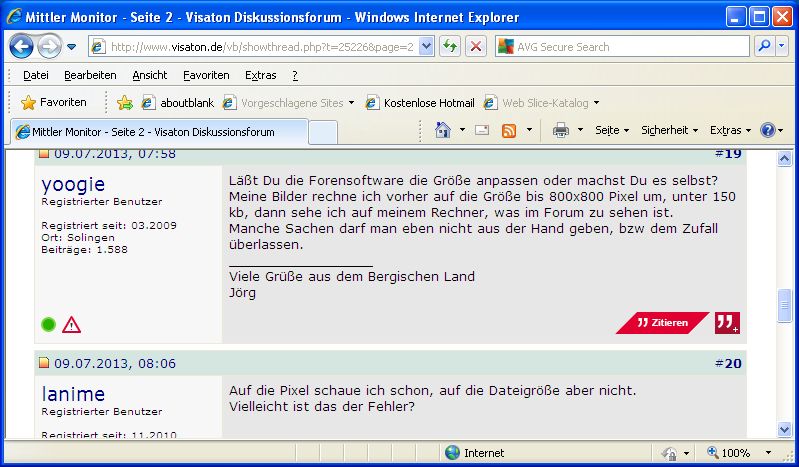This screenshot has width=799, height=467.
Task: Click the scrollbar up arrow
Action: coord(784,159)
